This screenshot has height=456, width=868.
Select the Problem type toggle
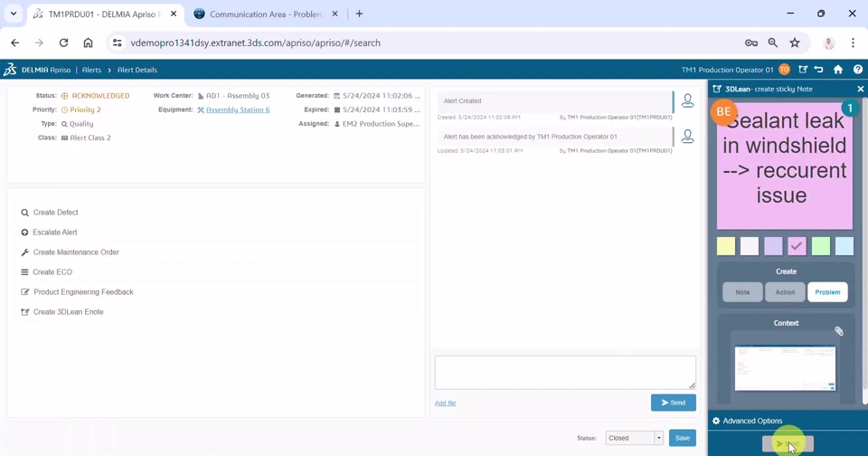[x=827, y=292]
